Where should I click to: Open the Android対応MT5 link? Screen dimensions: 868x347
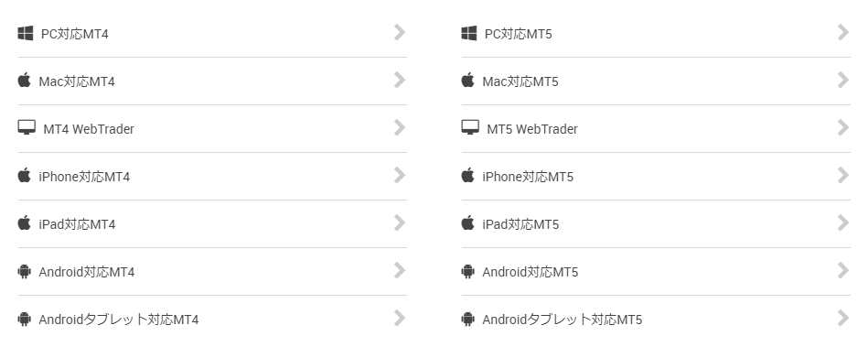(x=530, y=272)
